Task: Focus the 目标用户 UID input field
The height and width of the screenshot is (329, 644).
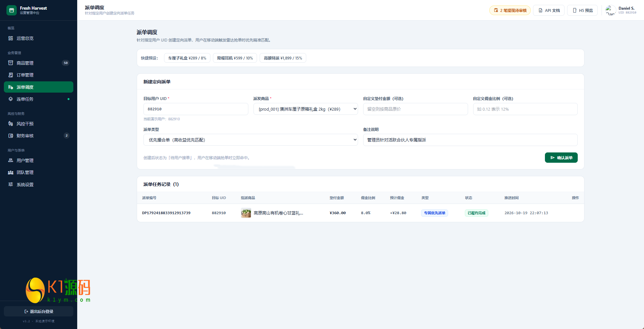Action: click(196, 109)
